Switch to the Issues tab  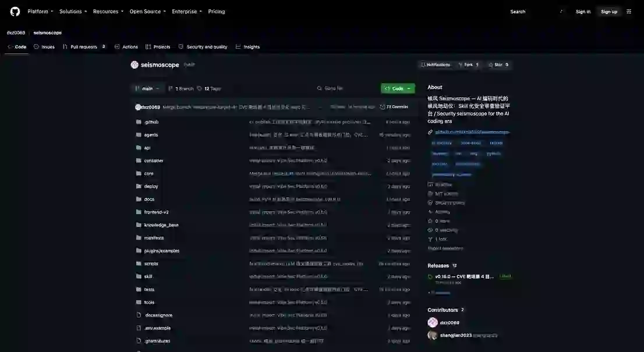coord(44,47)
